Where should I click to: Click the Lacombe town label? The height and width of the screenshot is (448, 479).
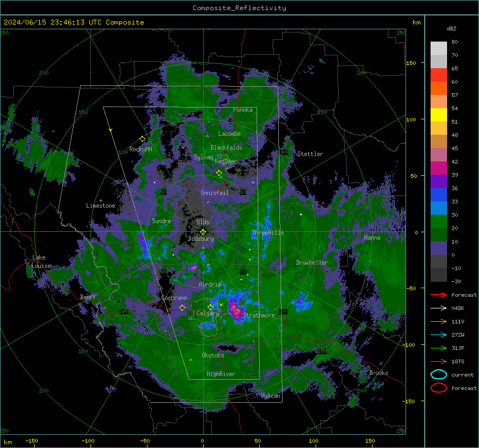[x=229, y=134]
